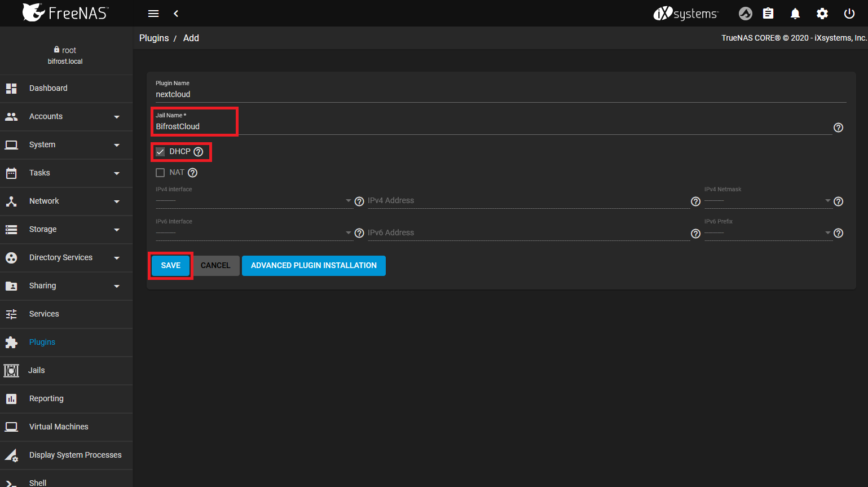The image size is (868, 487).
Task: Open the IPv6 Prefix dropdown
Action: [768, 233]
